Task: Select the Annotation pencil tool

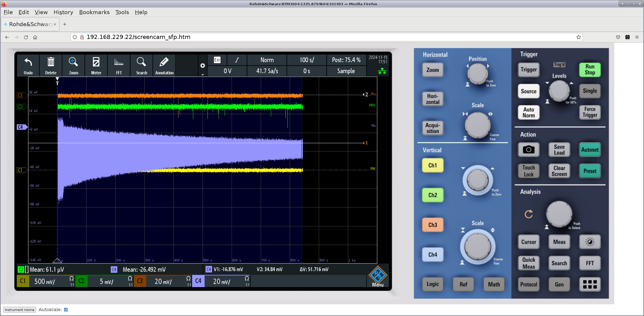Action: [x=164, y=65]
